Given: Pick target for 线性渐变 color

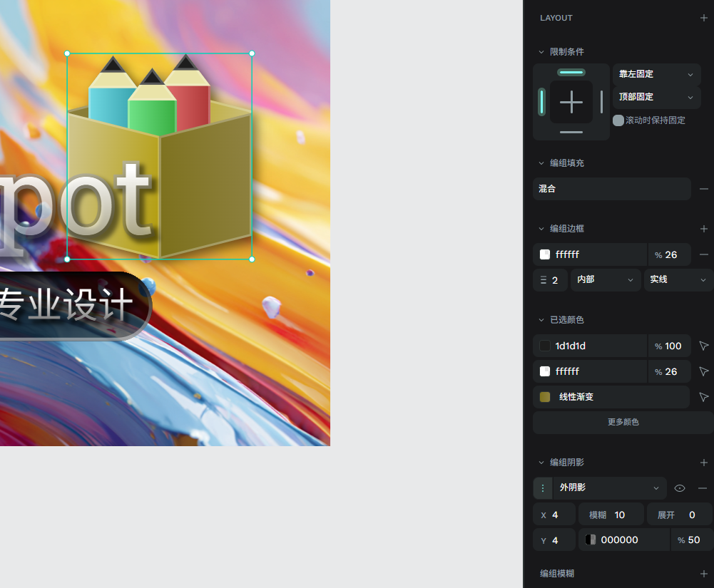Looking at the screenshot, I should point(703,397).
